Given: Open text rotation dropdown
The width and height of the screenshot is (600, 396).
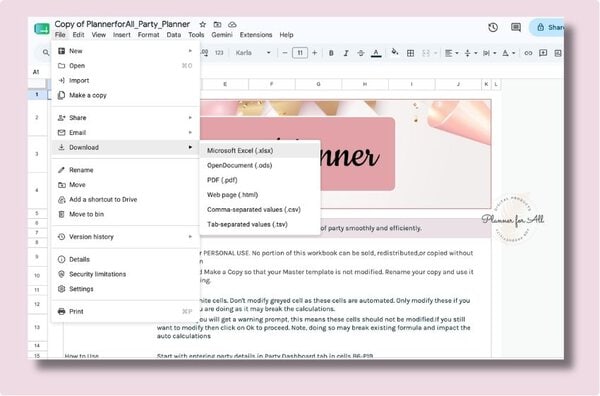Looking at the screenshot, I should click(509, 53).
